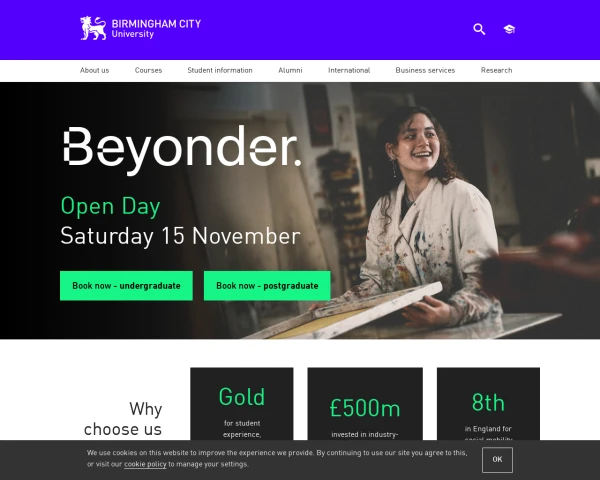This screenshot has width=600, height=480.
Task: Open Business services navigation item
Action: pyautogui.click(x=425, y=70)
